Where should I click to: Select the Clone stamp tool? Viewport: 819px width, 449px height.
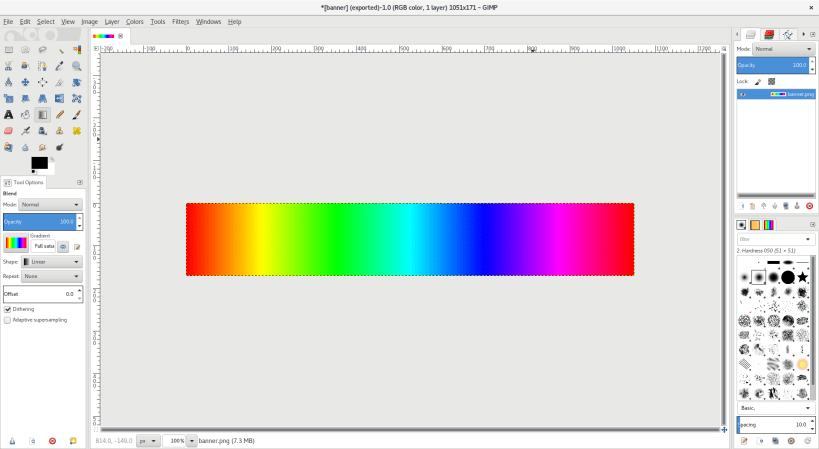pos(60,131)
